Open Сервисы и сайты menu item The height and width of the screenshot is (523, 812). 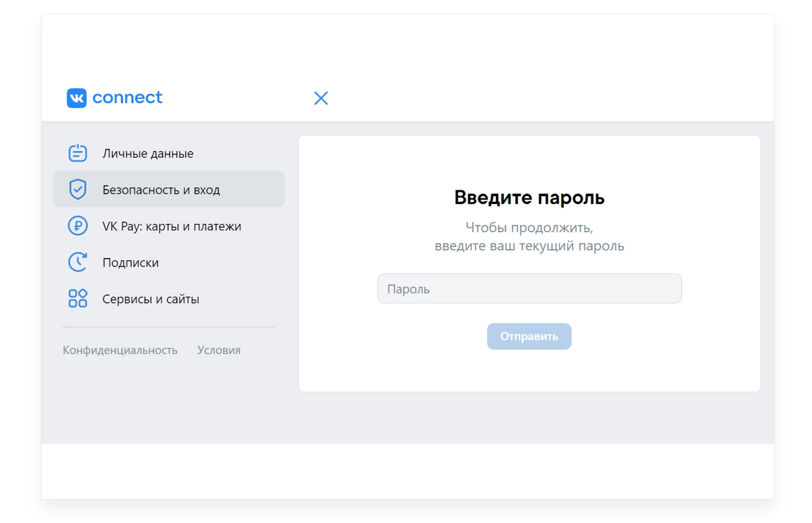169,298
